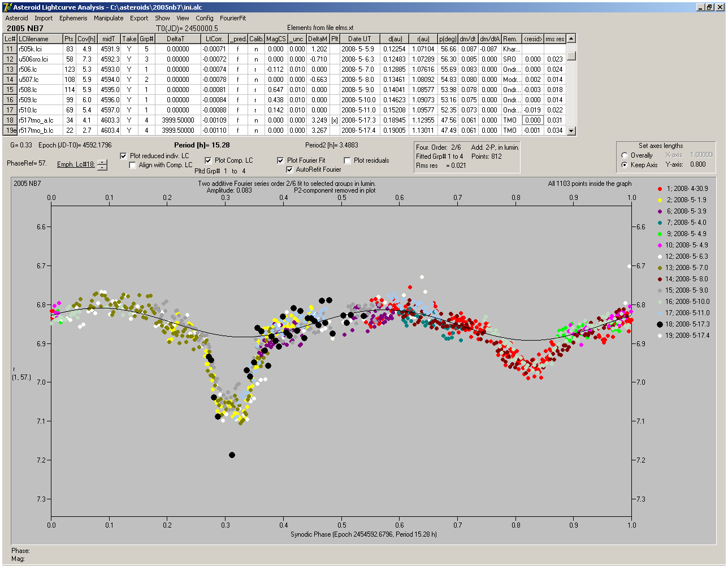Click yellow legend dot for 2; 2008-5-1.9
This screenshot has width=728, height=566.
(660, 200)
